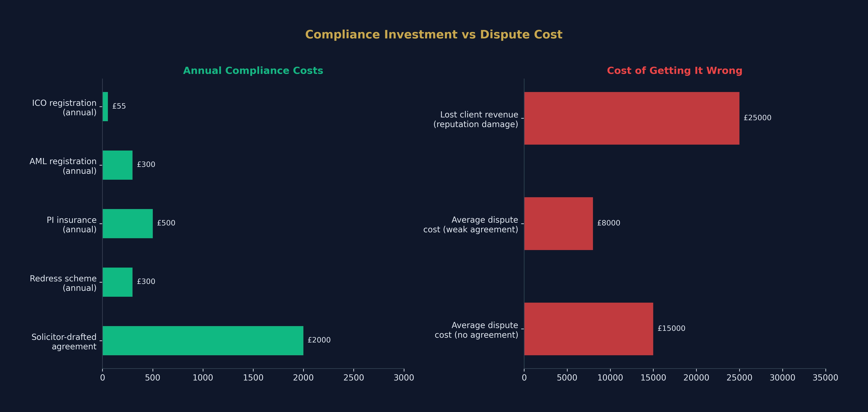The width and height of the screenshot is (868, 412).
Task: Click the £300 value beside Redress scheme
Action: click(x=146, y=282)
